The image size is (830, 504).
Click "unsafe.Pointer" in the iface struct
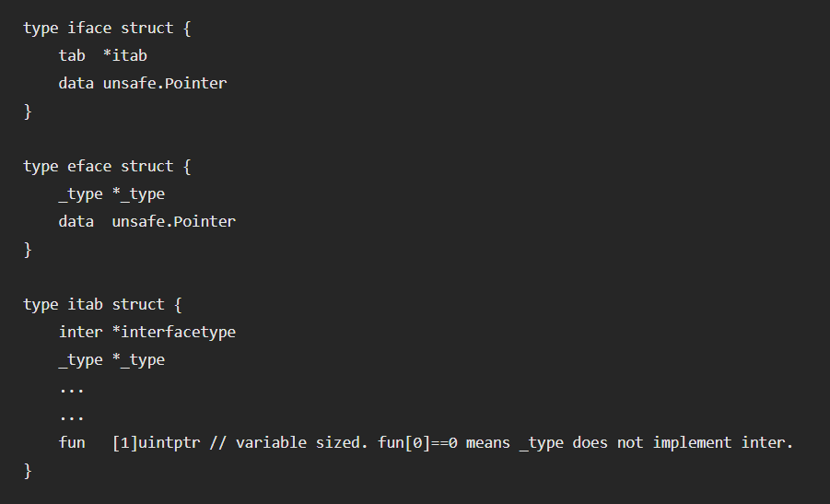(x=165, y=83)
